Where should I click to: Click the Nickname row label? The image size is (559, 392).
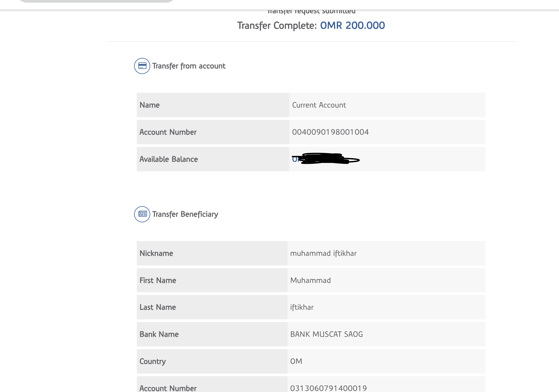156,253
